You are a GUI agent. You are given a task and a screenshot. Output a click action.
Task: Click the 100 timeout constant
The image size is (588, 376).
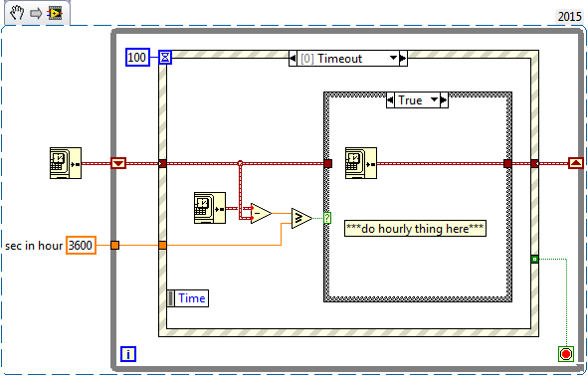click(137, 58)
